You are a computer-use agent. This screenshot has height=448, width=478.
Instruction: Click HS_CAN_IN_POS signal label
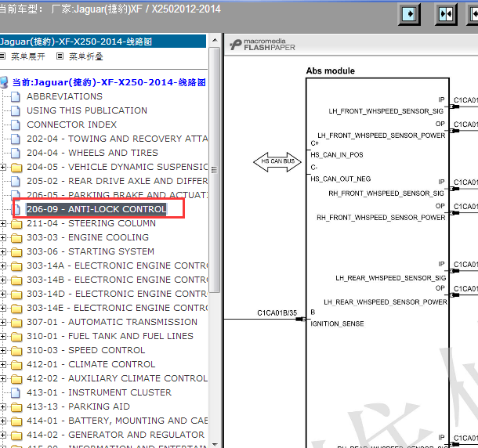point(337,155)
